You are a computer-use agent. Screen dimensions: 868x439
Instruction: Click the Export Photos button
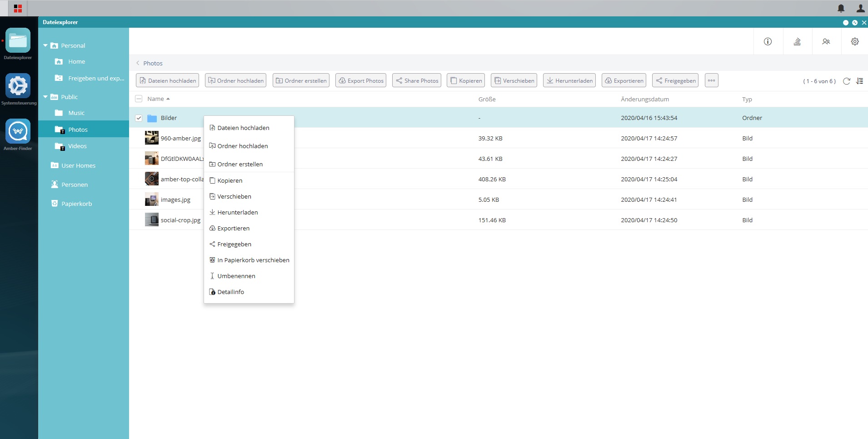tap(361, 80)
